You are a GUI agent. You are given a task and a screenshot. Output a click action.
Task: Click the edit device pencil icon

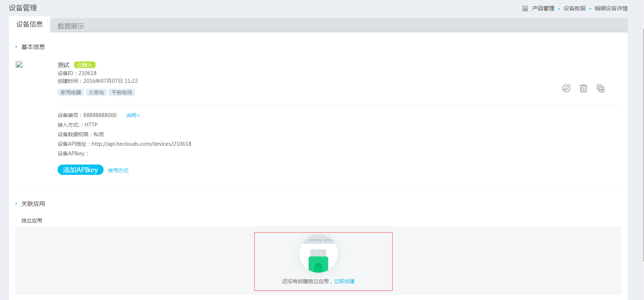click(566, 88)
